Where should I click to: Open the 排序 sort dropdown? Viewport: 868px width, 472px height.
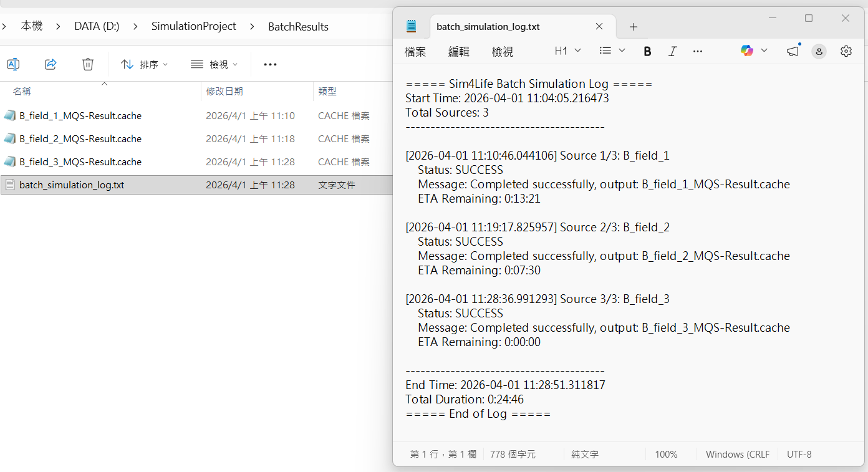[145, 64]
